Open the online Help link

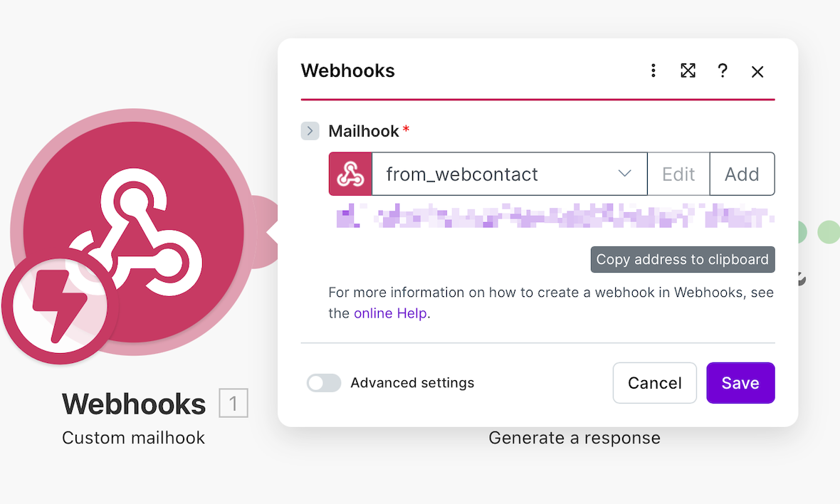[x=390, y=313]
